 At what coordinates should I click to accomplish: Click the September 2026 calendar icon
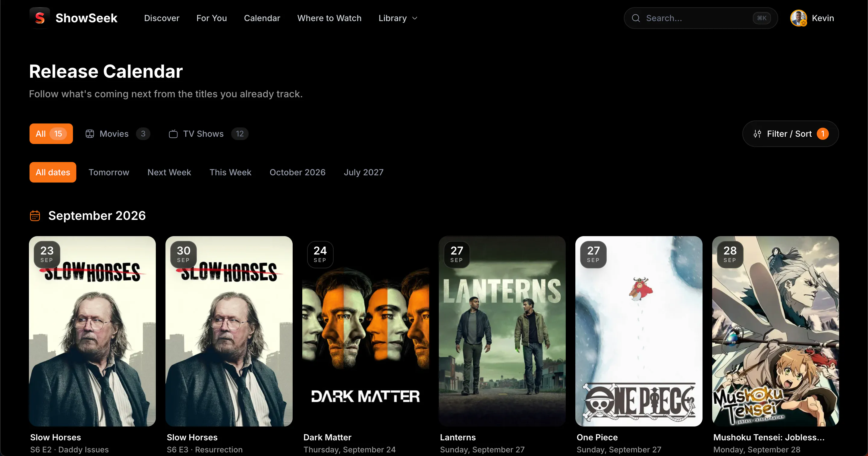click(x=35, y=216)
